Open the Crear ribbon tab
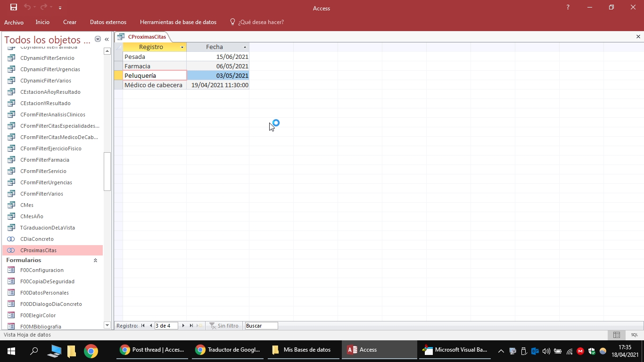Screen dimensions: 644x362 click(70, 22)
